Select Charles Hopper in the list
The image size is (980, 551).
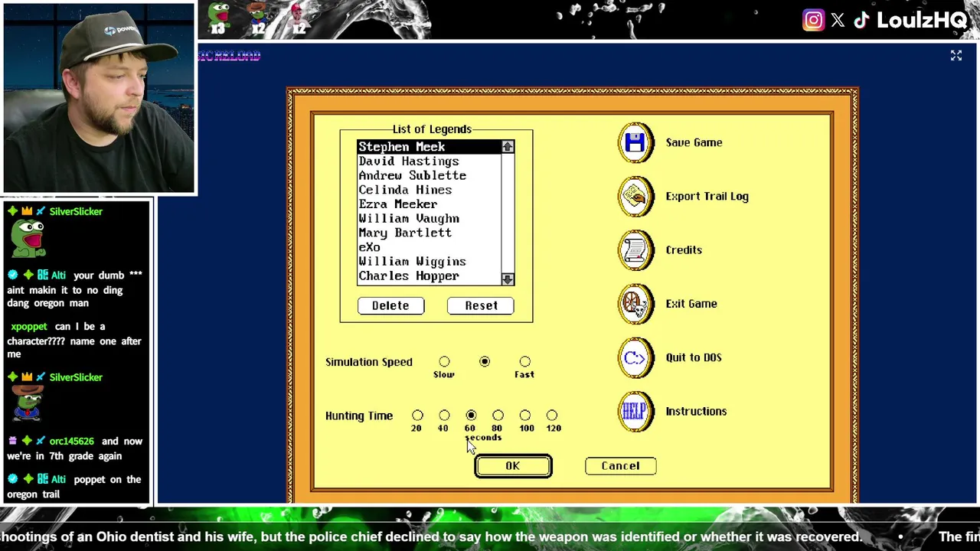[x=430, y=276]
